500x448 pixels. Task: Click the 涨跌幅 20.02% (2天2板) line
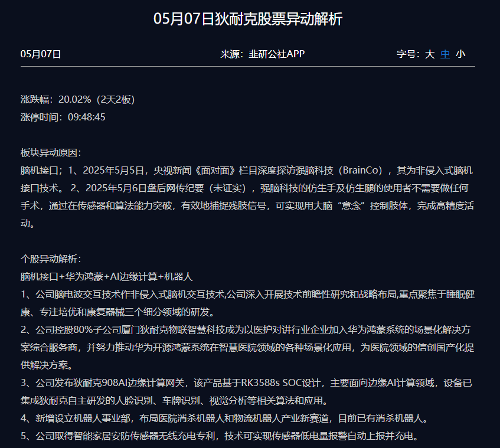click(x=78, y=100)
